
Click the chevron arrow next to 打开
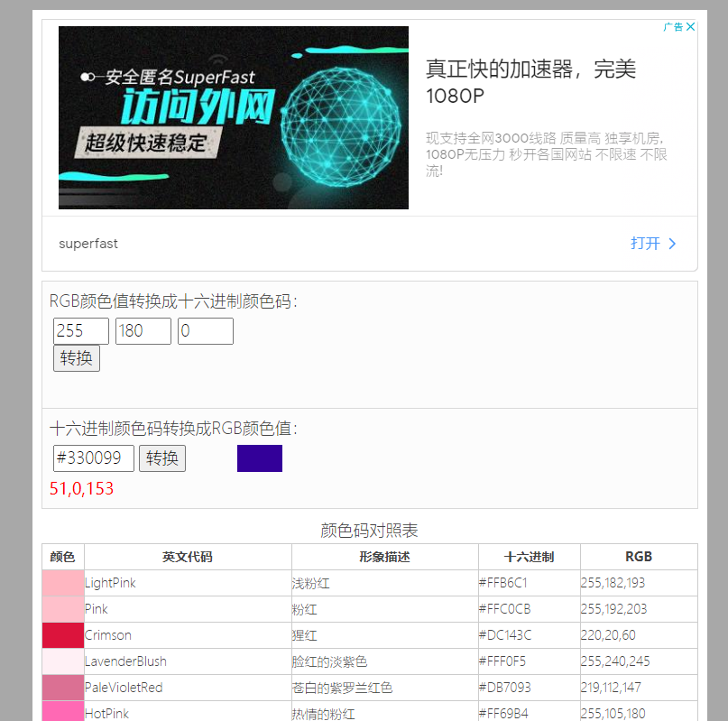coord(672,244)
